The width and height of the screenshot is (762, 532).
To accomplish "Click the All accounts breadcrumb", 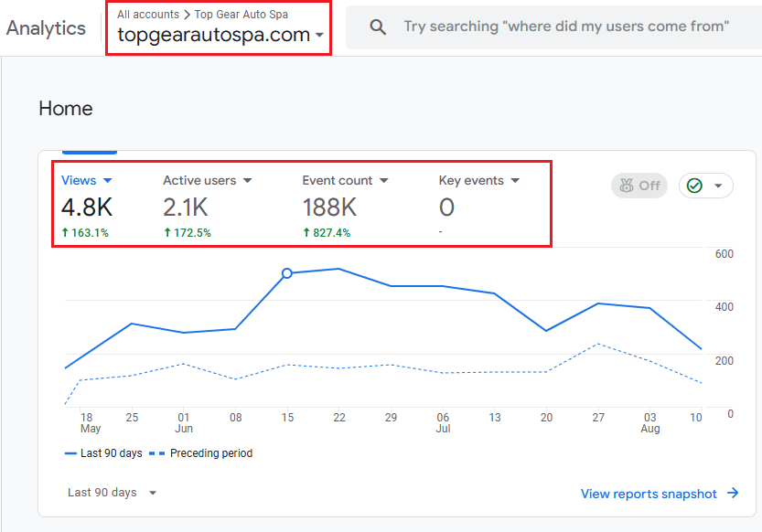I will (147, 15).
